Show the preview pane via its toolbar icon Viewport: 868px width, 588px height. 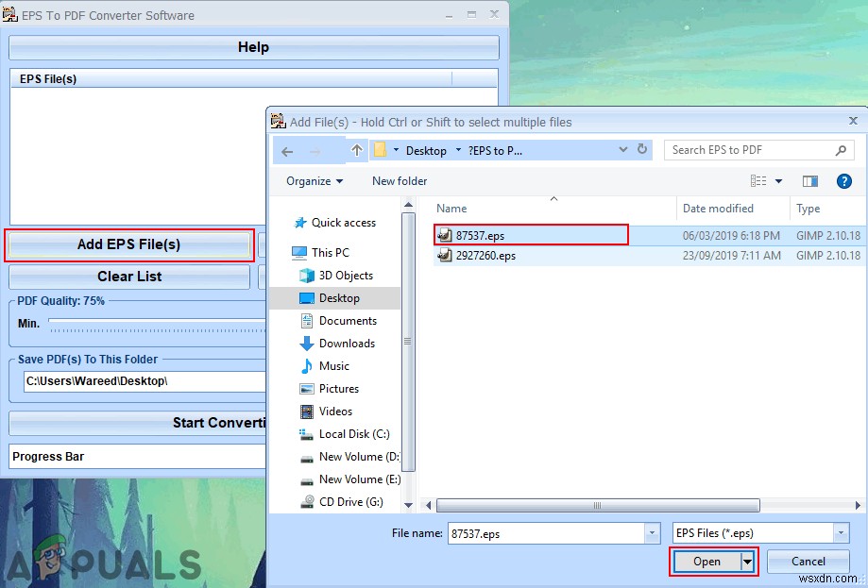click(809, 181)
